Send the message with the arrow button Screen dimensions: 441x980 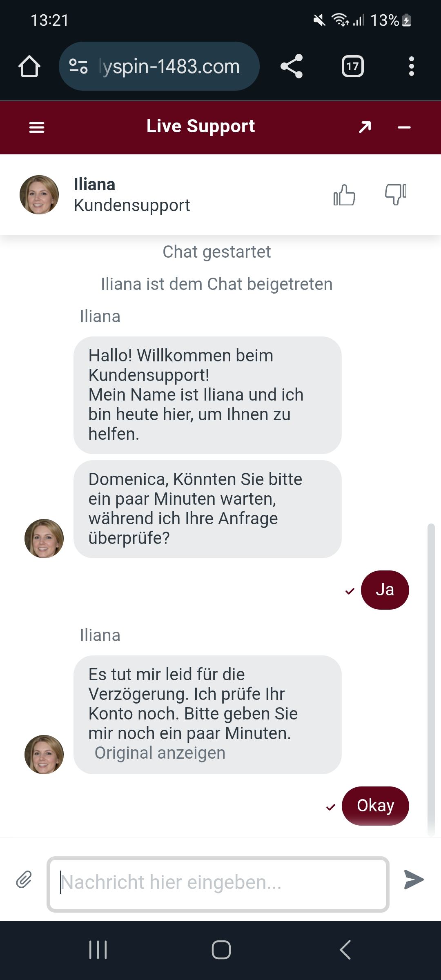pyautogui.click(x=414, y=880)
